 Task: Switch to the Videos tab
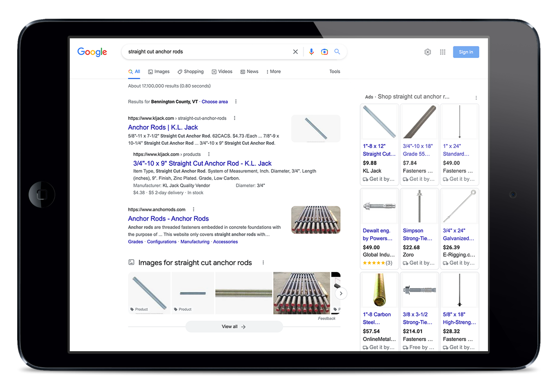tap(222, 71)
